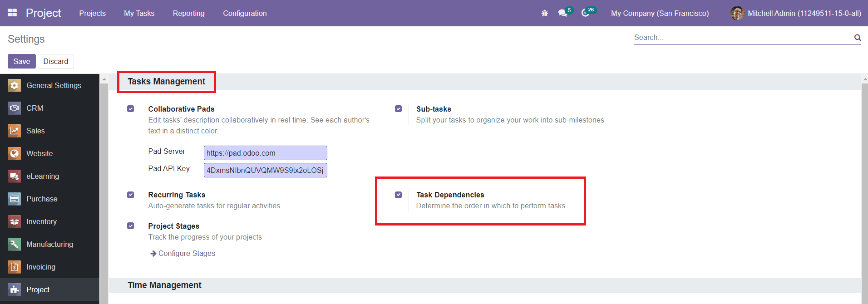
Task: Open the Configuration dropdown menu
Action: [245, 13]
